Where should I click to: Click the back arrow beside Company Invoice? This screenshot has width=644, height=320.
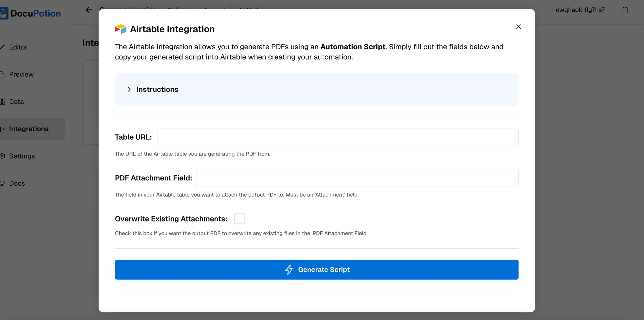point(89,10)
